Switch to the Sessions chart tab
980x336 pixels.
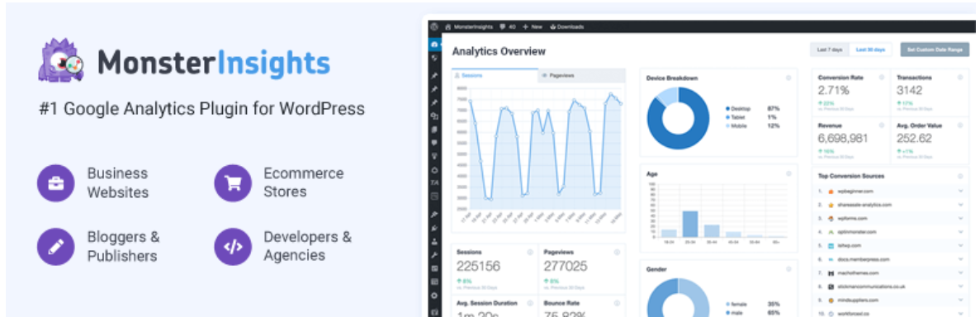pos(495,76)
